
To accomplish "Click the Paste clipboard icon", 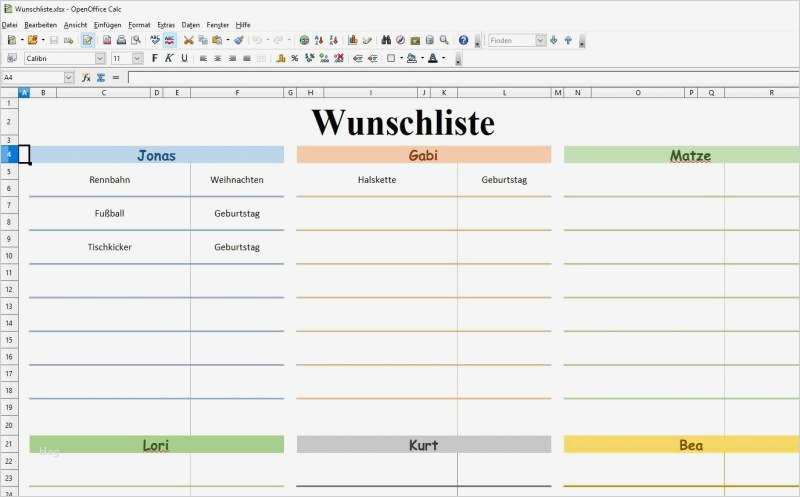I will (217, 40).
